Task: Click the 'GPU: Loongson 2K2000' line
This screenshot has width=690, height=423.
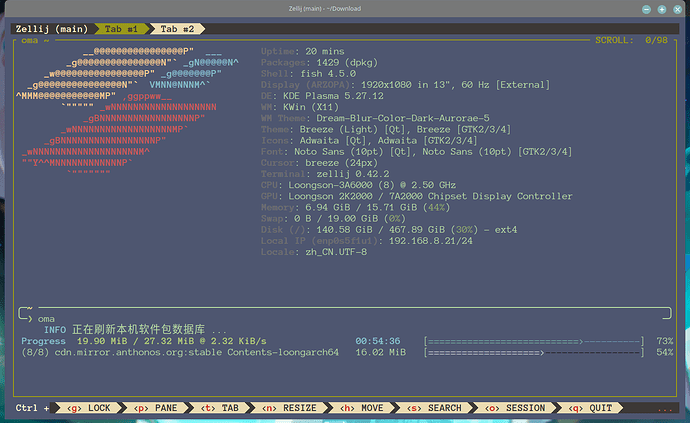Action: (x=416, y=196)
